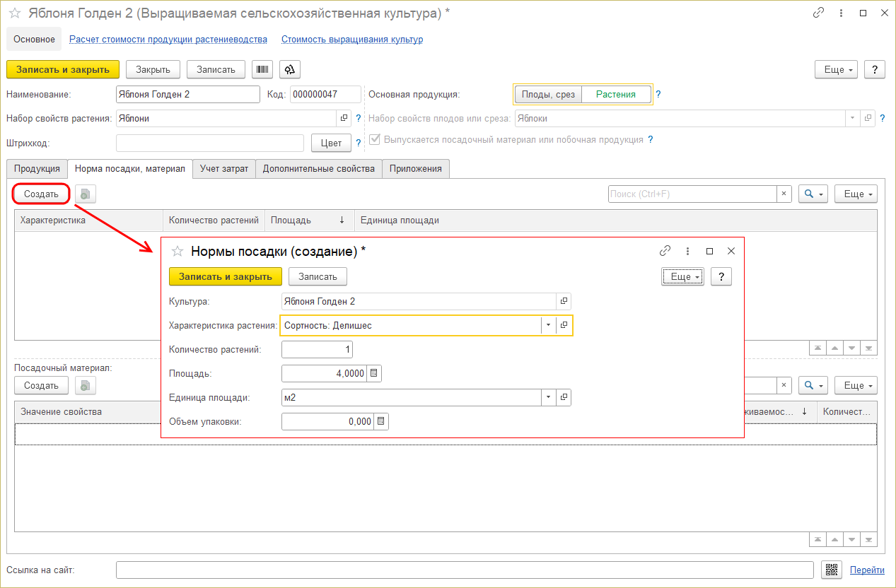This screenshot has width=896, height=588.
Task: Open the Культура field reference icon in the dialog
Action: [x=564, y=301]
